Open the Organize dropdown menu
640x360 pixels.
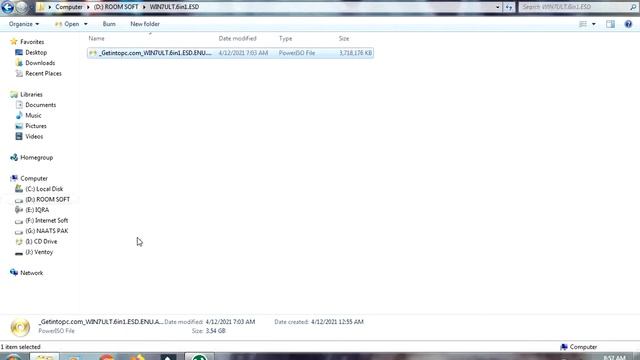(x=24, y=24)
